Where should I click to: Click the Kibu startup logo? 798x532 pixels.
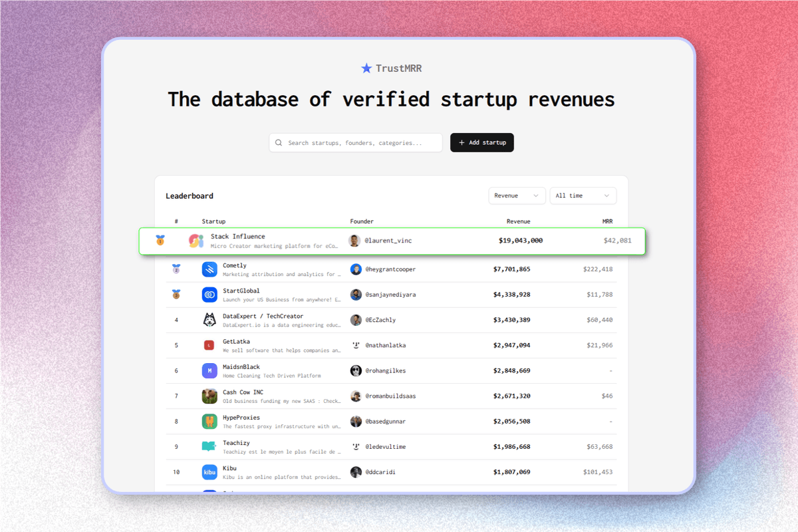coord(209,471)
